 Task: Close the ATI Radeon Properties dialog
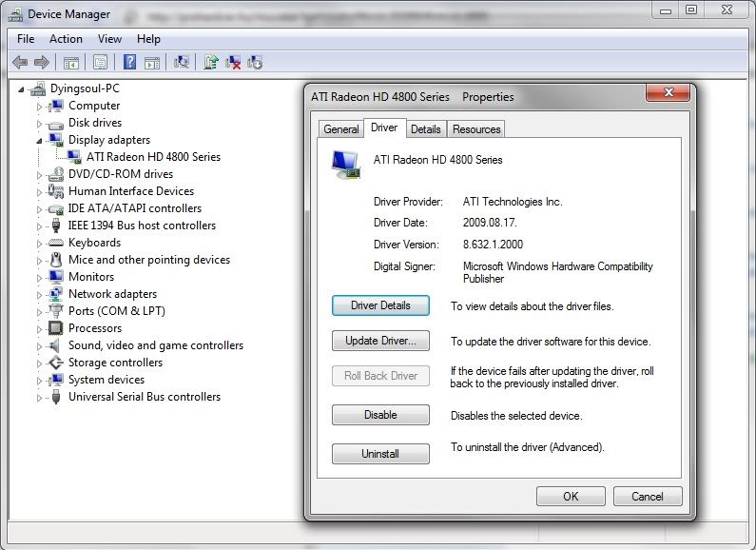pyautogui.click(x=668, y=92)
